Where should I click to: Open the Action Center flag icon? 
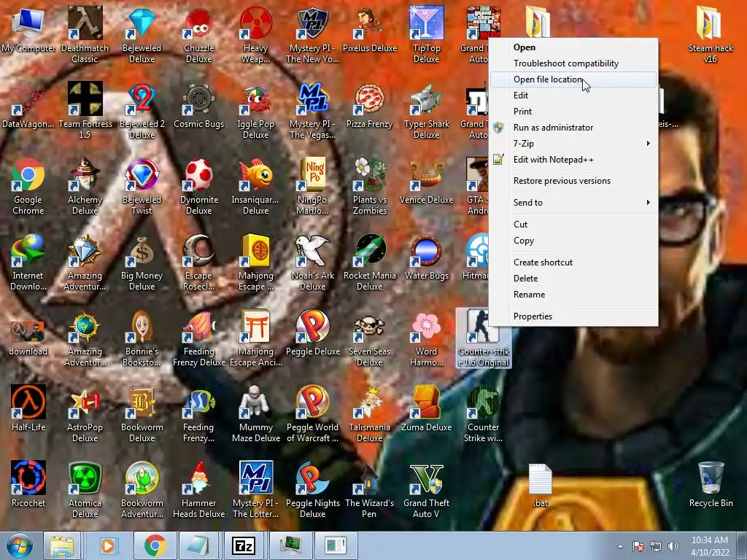[x=638, y=546]
